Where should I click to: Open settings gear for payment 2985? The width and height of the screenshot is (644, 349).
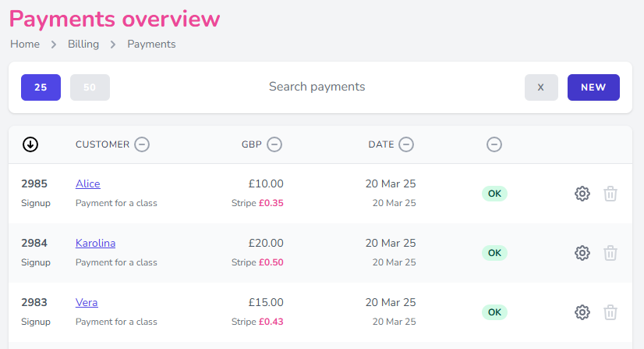click(x=582, y=194)
